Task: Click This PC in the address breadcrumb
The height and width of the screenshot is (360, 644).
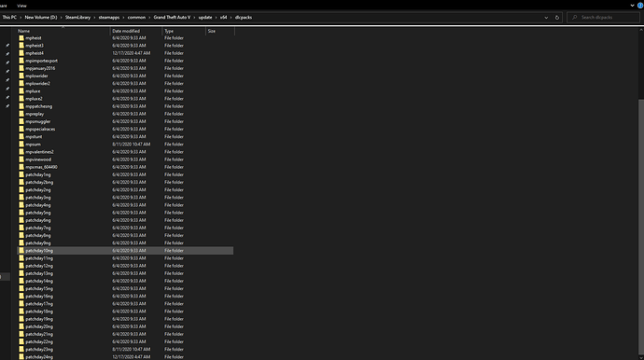Action: (9, 17)
